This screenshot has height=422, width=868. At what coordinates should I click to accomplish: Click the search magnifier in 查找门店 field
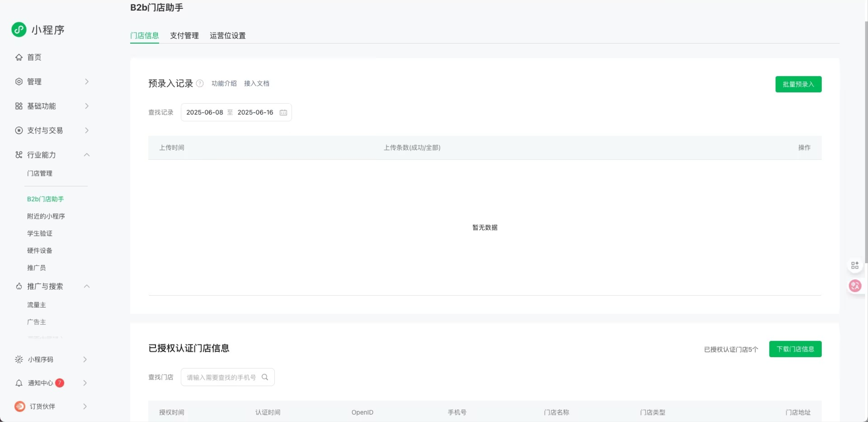(x=265, y=377)
